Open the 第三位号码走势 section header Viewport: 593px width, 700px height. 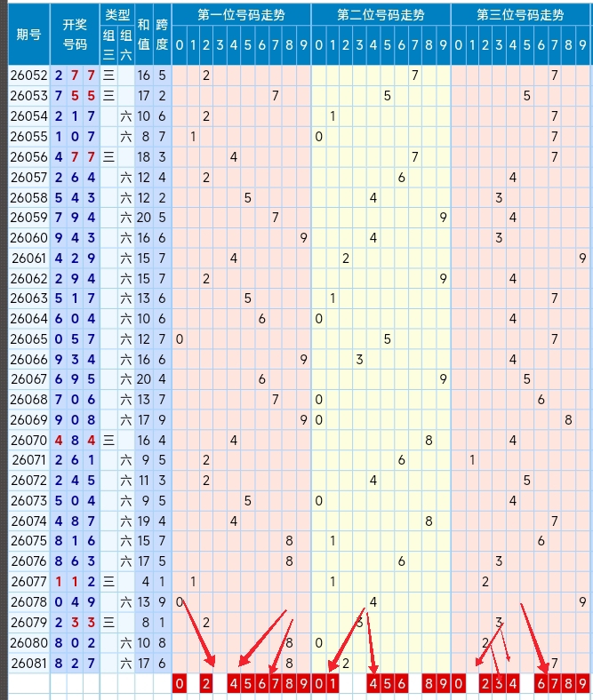[x=520, y=14]
